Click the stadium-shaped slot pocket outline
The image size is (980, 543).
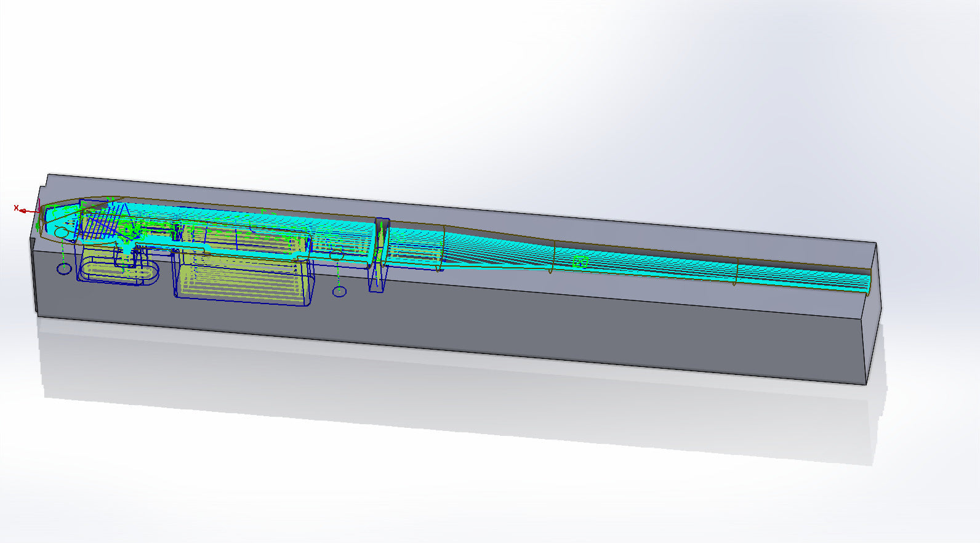117,270
